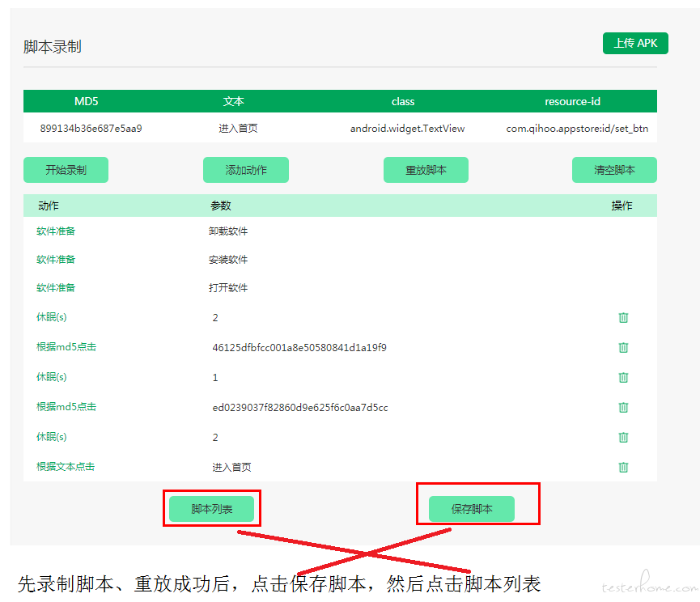Delete the 休眠(s) row above 根据文本点击
Screen dimensions: 700x602
click(623, 437)
